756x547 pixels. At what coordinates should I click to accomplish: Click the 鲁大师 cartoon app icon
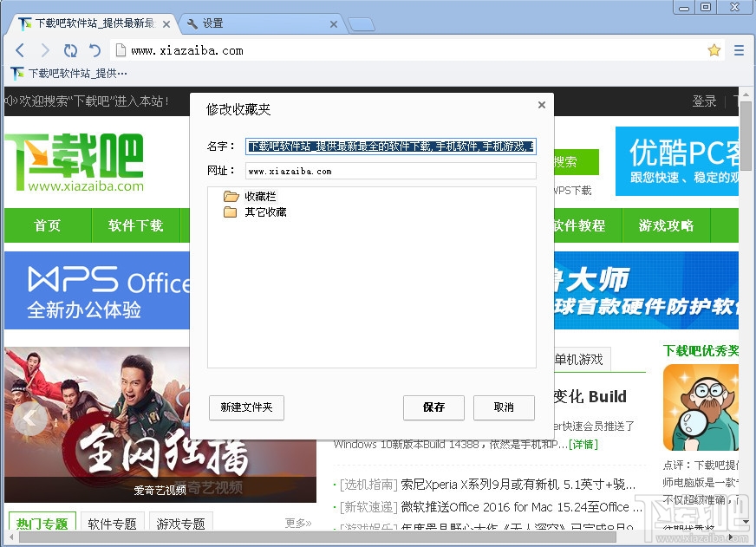point(701,407)
